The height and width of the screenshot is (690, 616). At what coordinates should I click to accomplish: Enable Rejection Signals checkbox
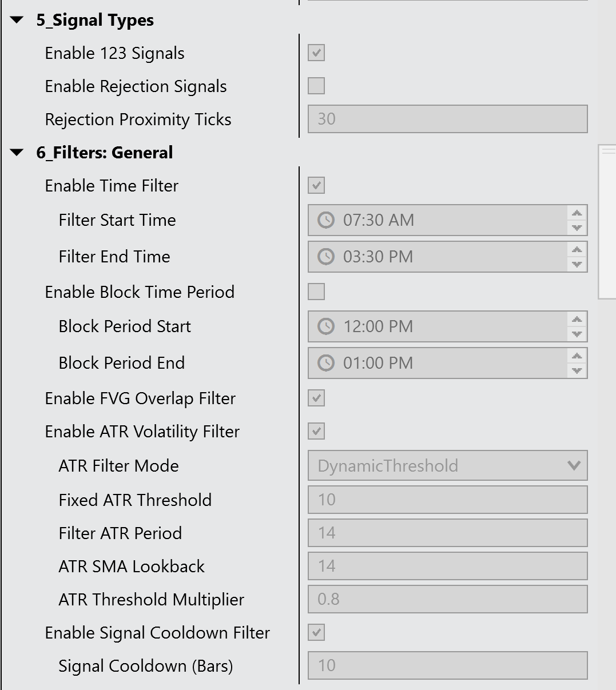[316, 86]
